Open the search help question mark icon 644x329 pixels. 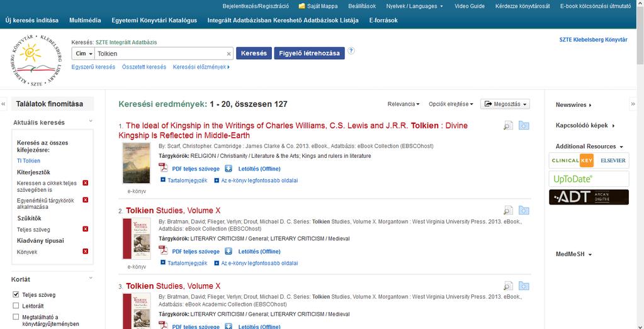pos(351,51)
